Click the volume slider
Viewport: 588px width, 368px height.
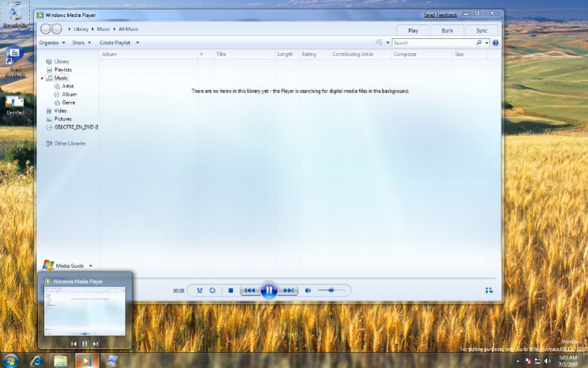coord(331,290)
